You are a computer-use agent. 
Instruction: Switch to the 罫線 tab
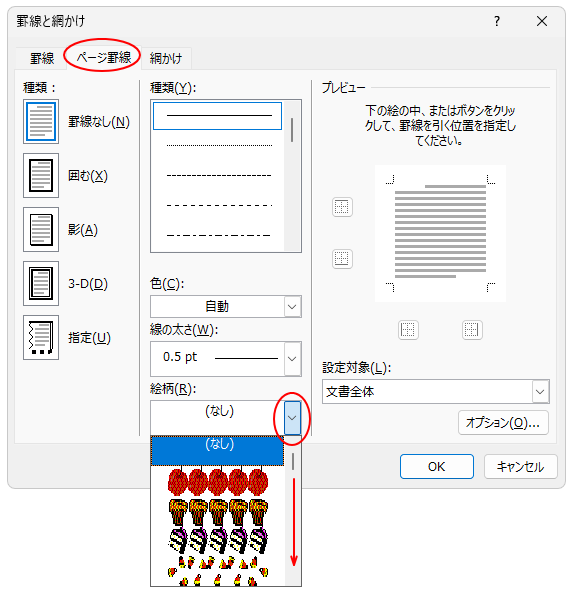(42, 58)
